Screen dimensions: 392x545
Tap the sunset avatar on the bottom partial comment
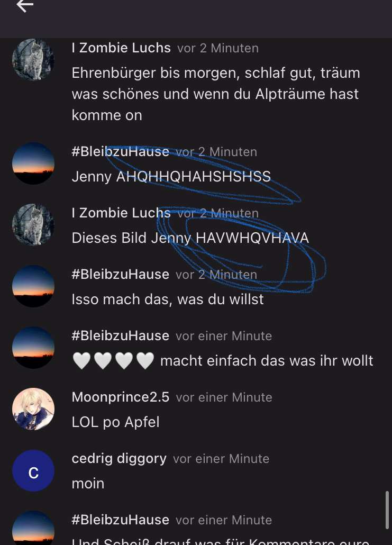point(33,528)
